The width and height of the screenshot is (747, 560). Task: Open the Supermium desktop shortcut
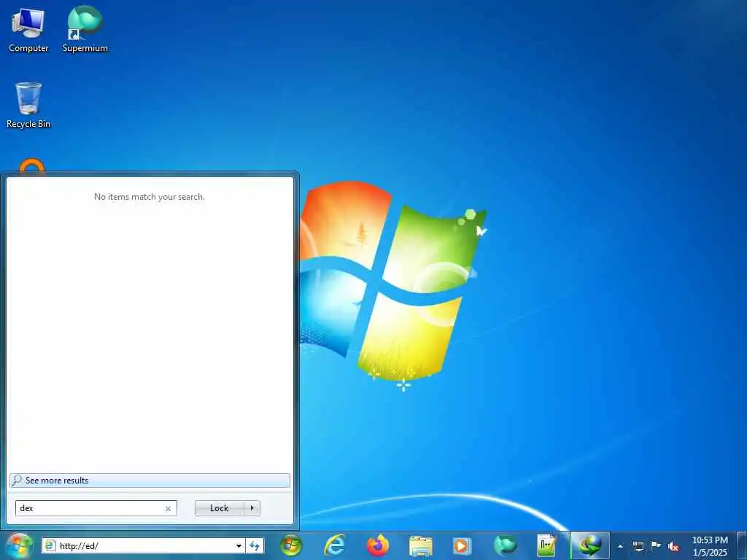[x=85, y=29]
